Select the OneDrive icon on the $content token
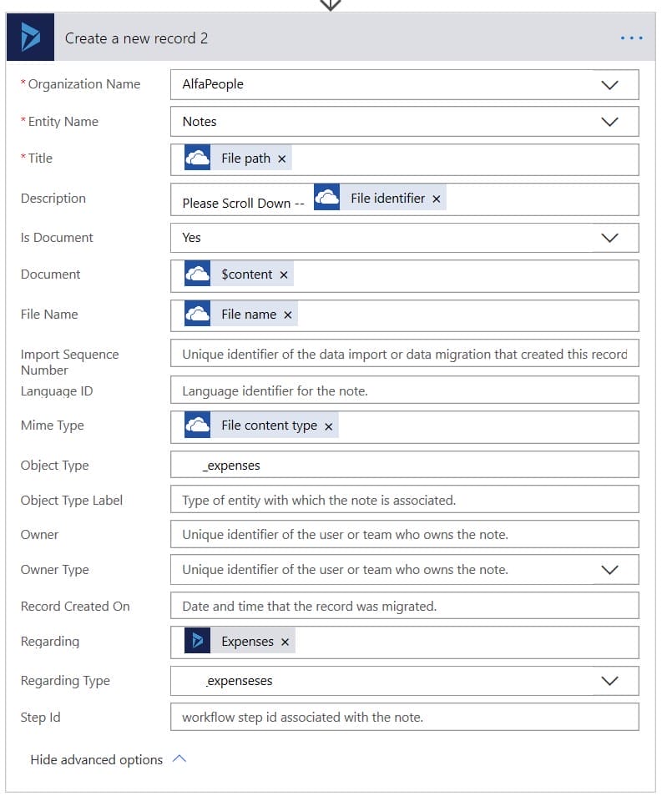This screenshot has width=672, height=801. [x=197, y=275]
